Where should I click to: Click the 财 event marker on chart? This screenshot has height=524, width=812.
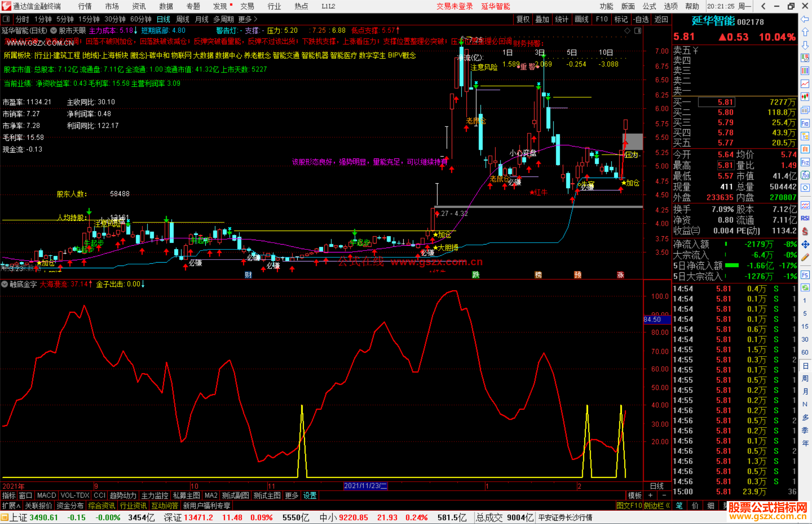[248, 275]
